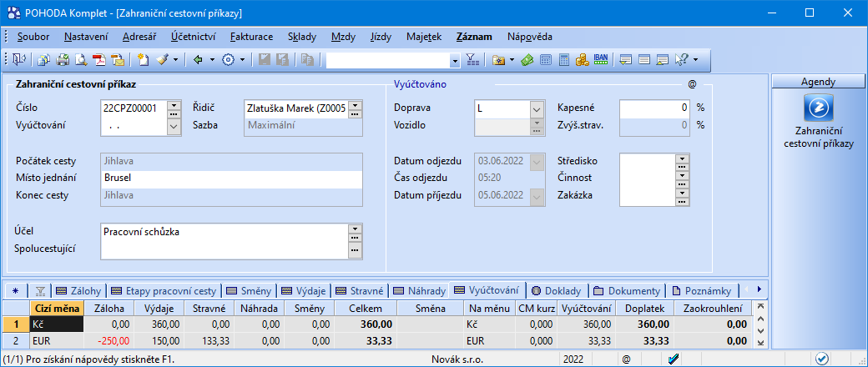The image size is (868, 367).
Task: Click the green banknote toolbar icon
Action: point(527,60)
